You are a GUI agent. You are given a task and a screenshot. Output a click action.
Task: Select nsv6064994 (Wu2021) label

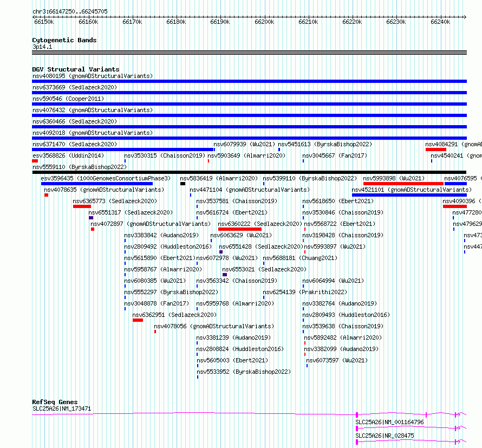click(333, 281)
